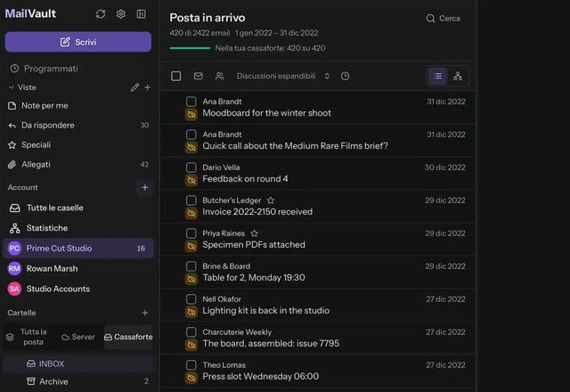Click vault badge on Lighting kit email
This screenshot has width=570, height=392.
coord(191,312)
